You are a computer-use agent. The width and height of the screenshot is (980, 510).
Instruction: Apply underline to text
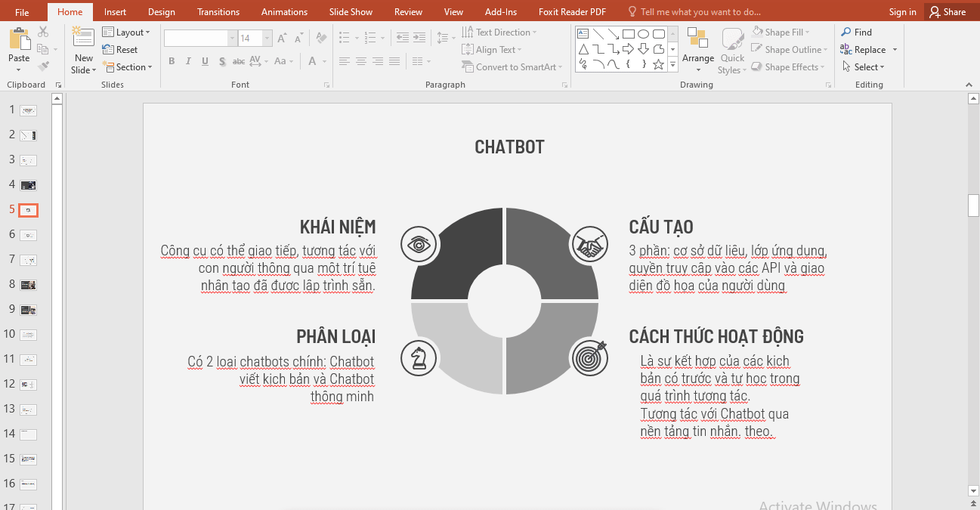[x=205, y=61]
